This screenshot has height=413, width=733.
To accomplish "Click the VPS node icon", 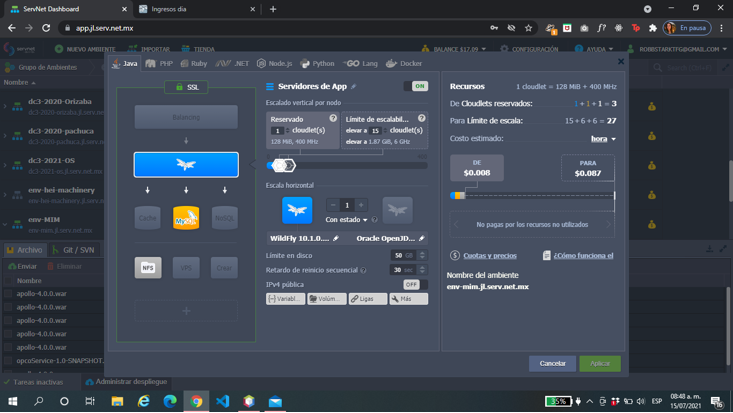I will pyautogui.click(x=186, y=267).
